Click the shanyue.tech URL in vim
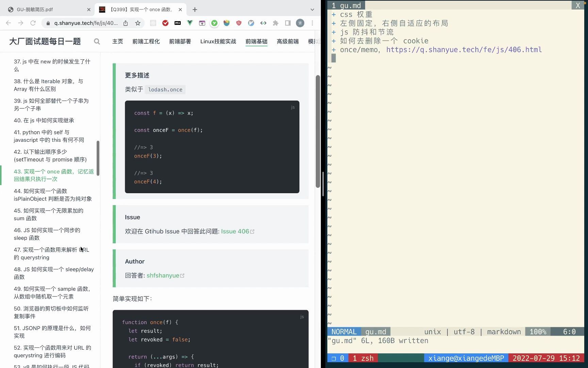This screenshot has height=368, width=588. (464, 50)
